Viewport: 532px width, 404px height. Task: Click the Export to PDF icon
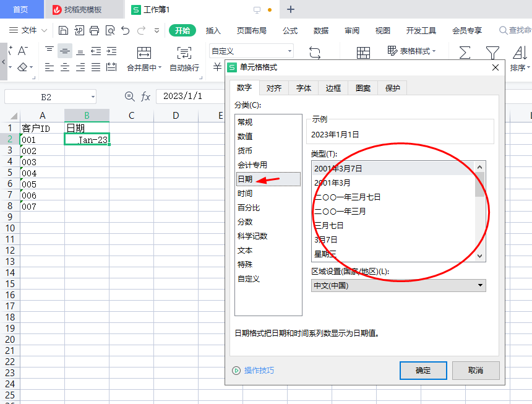(79, 30)
